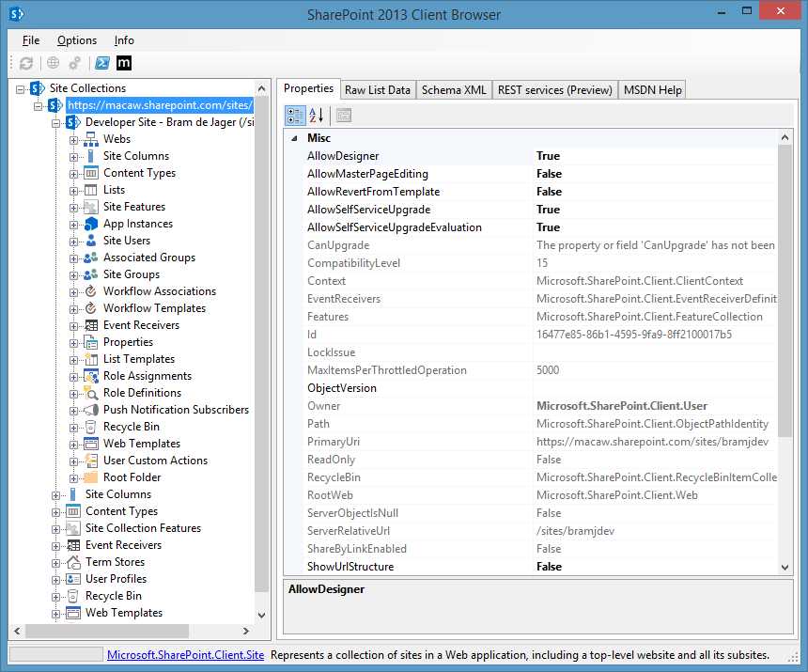Switch to REST services (Preview) tab
Image resolution: width=808 pixels, height=672 pixels.
554,90
